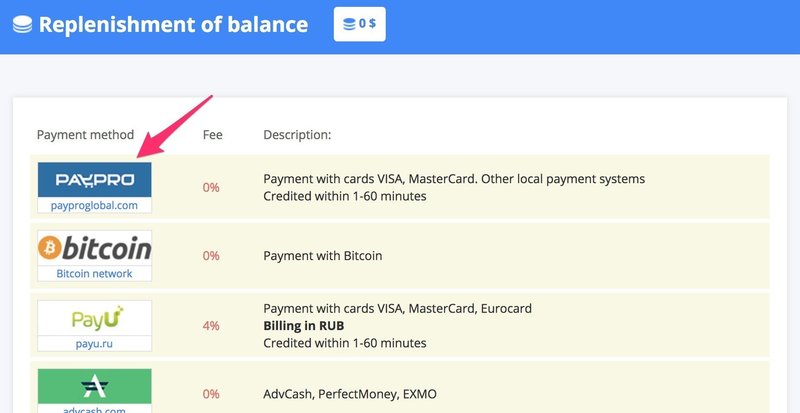
Task: Open the payproglobal.com link
Action: click(94, 205)
